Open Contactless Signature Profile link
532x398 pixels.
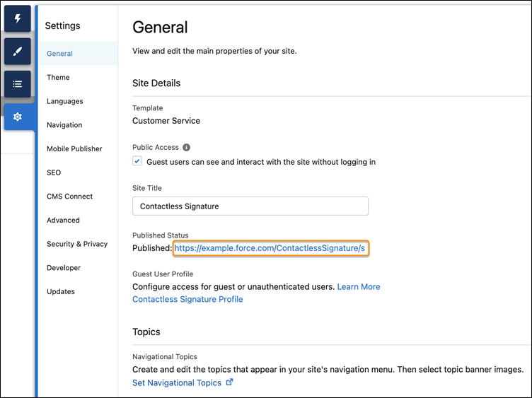click(x=187, y=299)
